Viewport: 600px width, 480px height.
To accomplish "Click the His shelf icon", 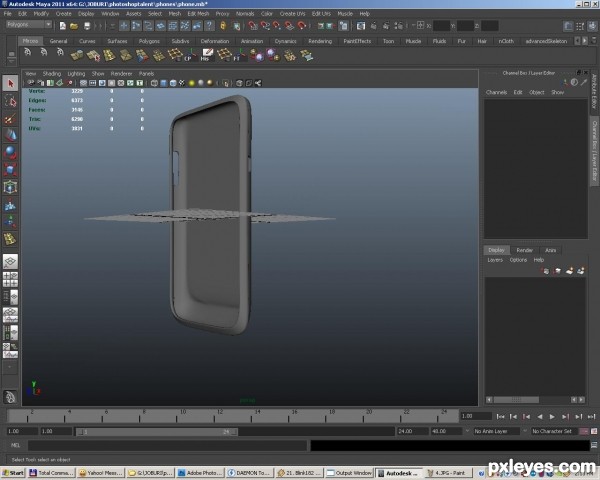I will point(207,55).
